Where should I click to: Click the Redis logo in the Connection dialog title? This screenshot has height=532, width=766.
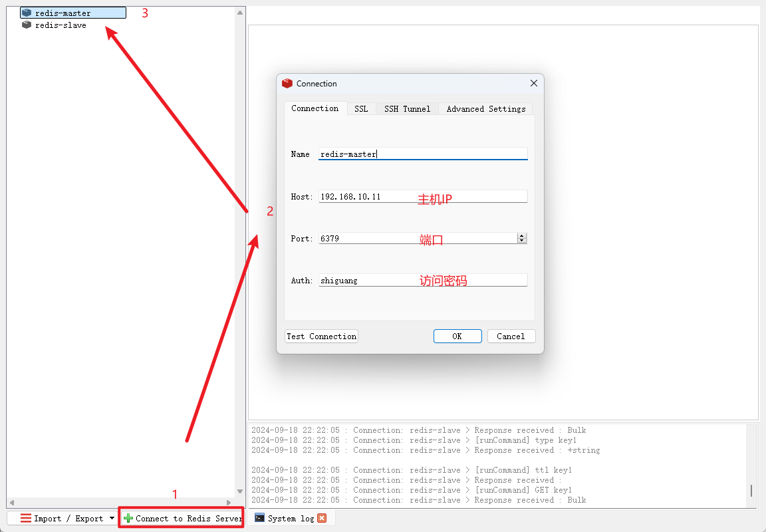pyautogui.click(x=287, y=84)
